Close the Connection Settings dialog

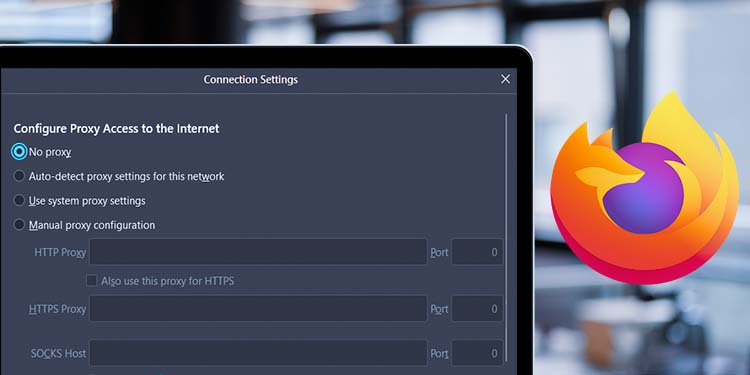click(x=505, y=79)
